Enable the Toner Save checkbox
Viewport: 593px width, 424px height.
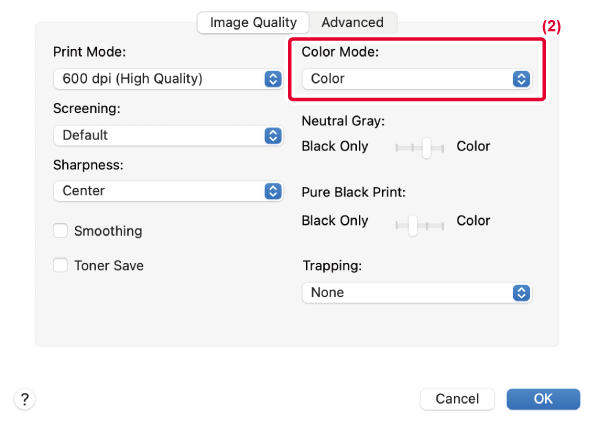(61, 265)
